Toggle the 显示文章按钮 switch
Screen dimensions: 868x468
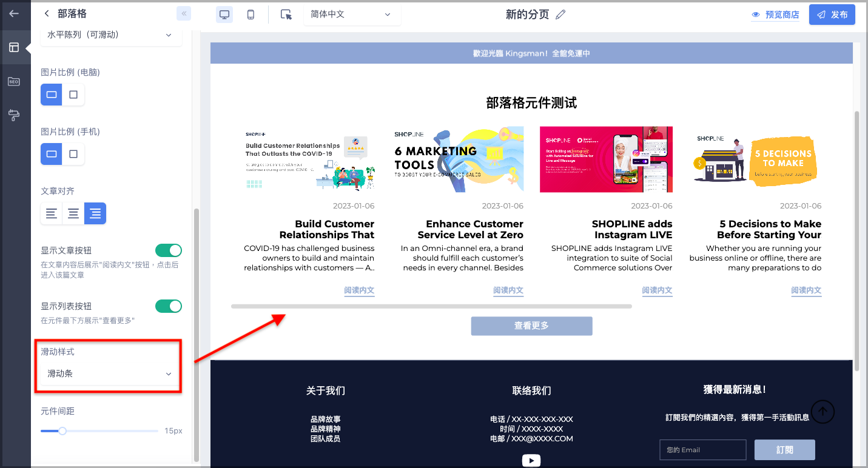[x=169, y=250]
